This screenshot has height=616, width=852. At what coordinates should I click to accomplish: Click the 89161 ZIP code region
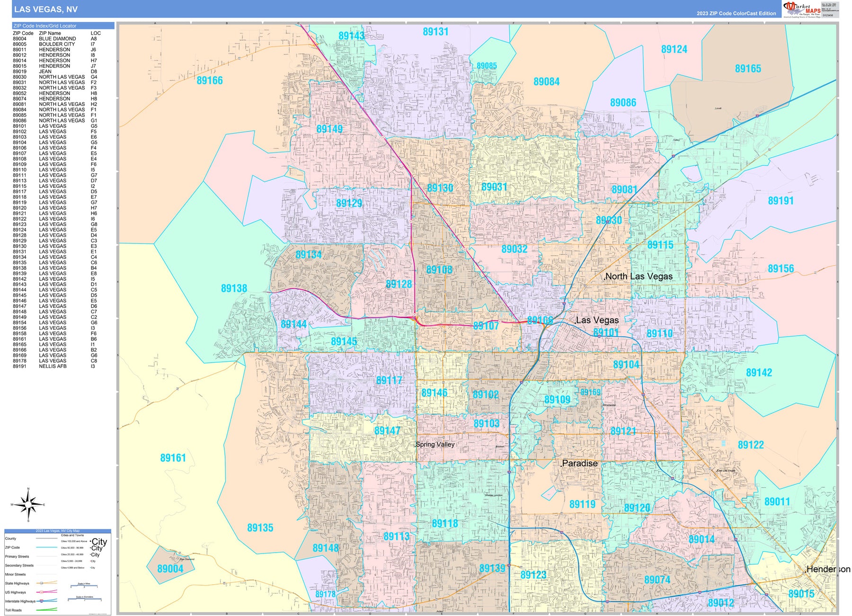[x=173, y=458]
